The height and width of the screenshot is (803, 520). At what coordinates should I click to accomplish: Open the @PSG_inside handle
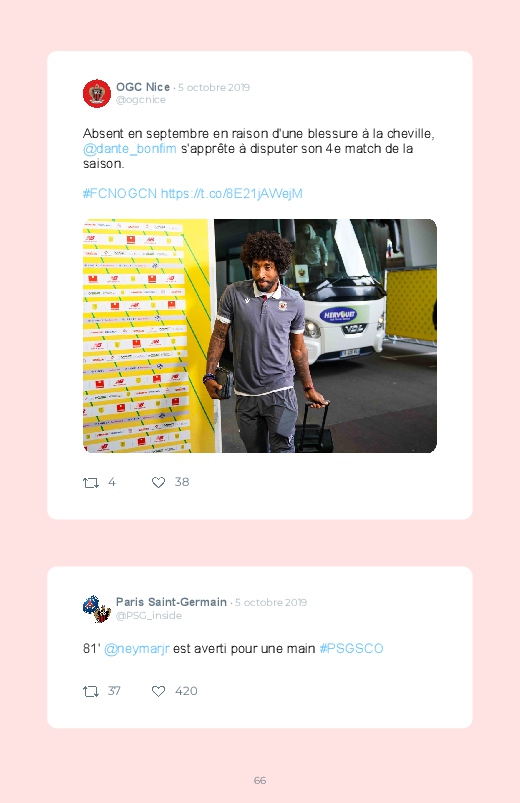[149, 616]
